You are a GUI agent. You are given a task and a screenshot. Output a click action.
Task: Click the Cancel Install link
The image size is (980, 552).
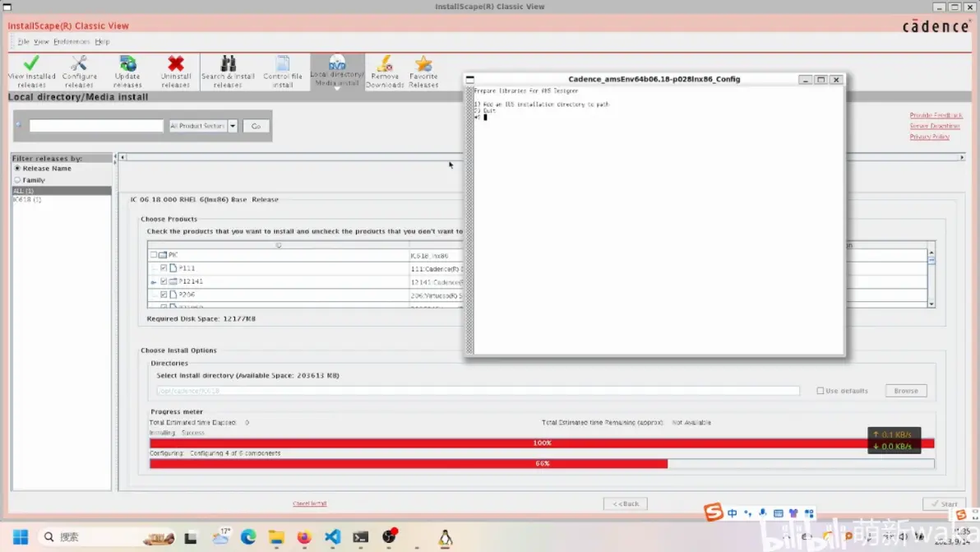pyautogui.click(x=309, y=503)
